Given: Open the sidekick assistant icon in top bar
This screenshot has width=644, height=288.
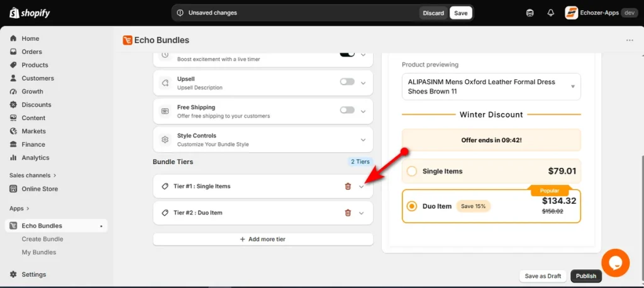Looking at the screenshot, I should 530,13.
